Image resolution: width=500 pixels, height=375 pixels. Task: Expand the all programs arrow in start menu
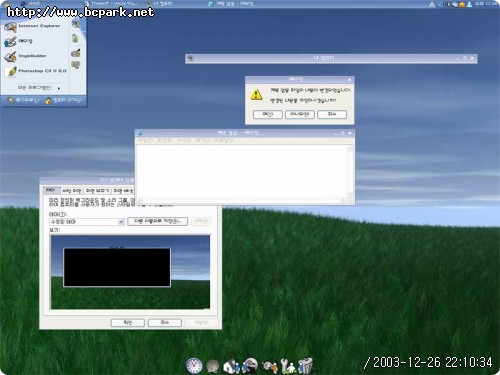coord(59,88)
